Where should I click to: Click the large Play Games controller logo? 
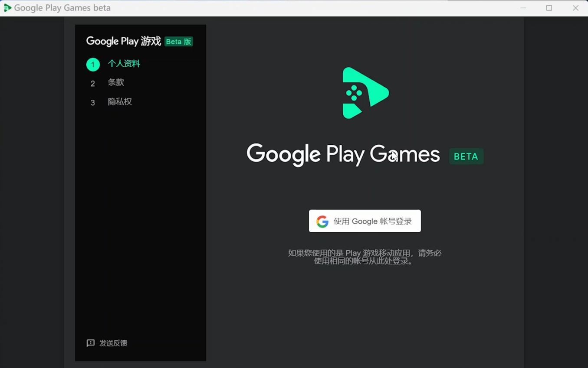point(365,93)
